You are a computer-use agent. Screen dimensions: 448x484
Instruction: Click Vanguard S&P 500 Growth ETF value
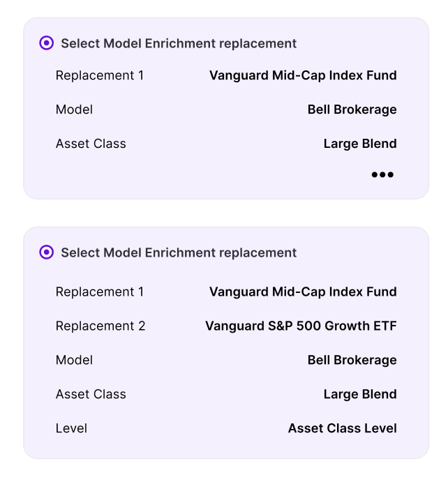coord(301,326)
